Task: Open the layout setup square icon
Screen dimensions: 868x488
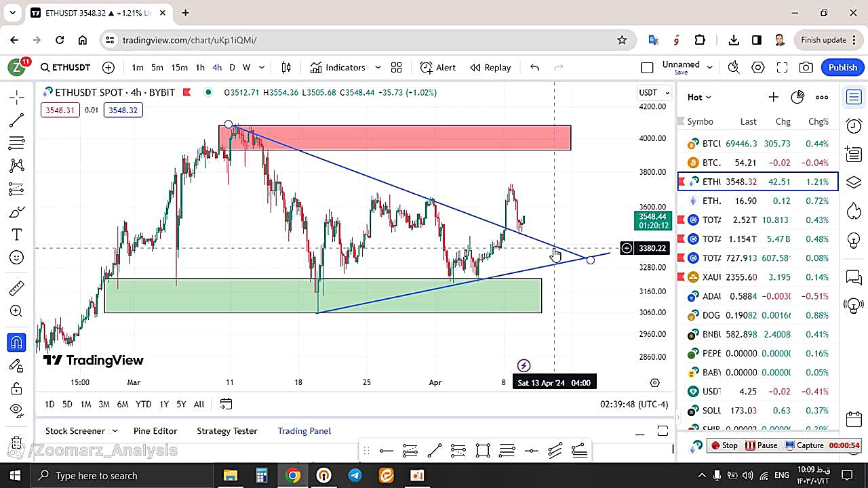Action: pyautogui.click(x=647, y=67)
